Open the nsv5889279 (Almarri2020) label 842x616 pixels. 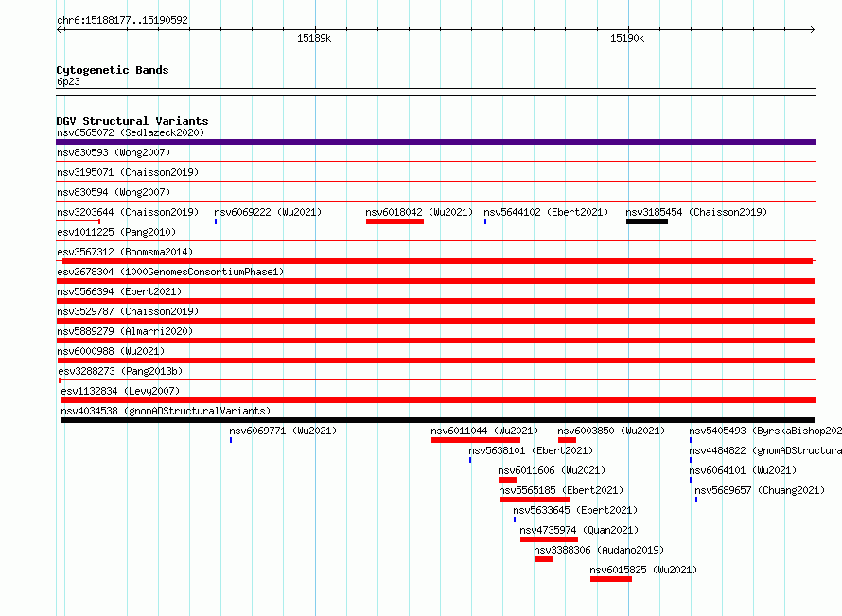[x=125, y=331]
